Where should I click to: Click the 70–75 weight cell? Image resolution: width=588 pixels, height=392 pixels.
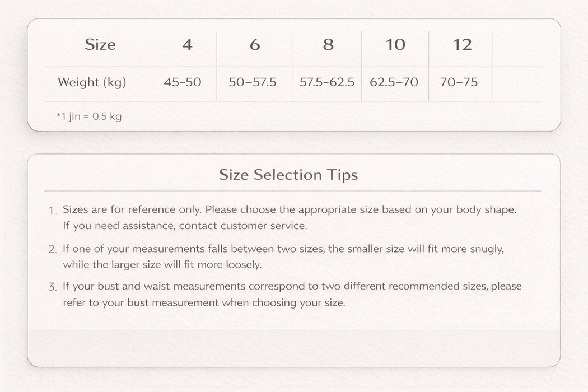click(459, 82)
